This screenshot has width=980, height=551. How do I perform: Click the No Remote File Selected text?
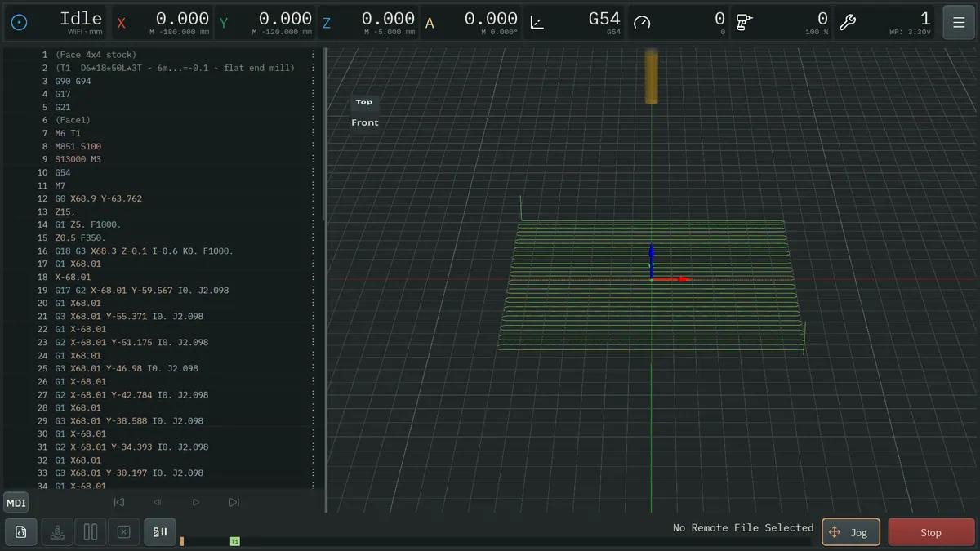(743, 528)
